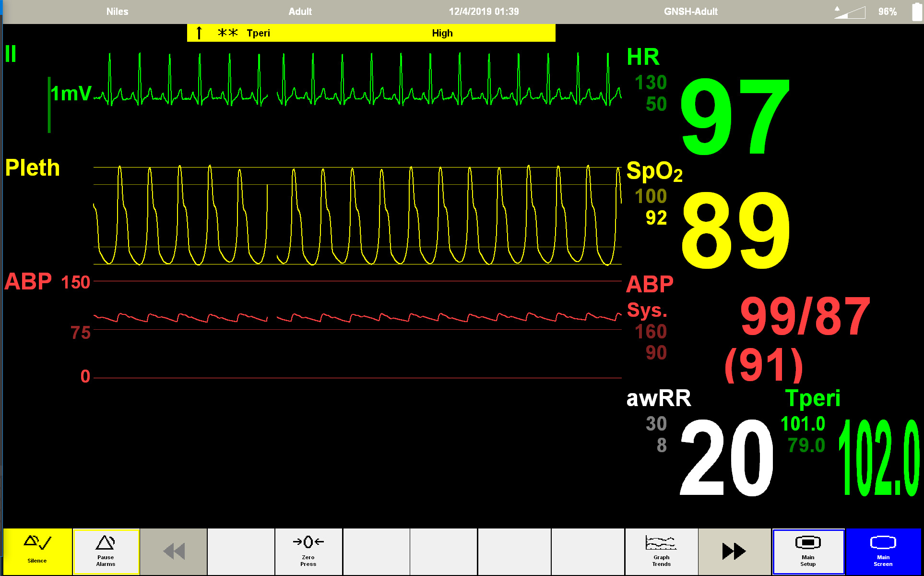
Task: Click the Adult patient category label
Action: (300, 12)
